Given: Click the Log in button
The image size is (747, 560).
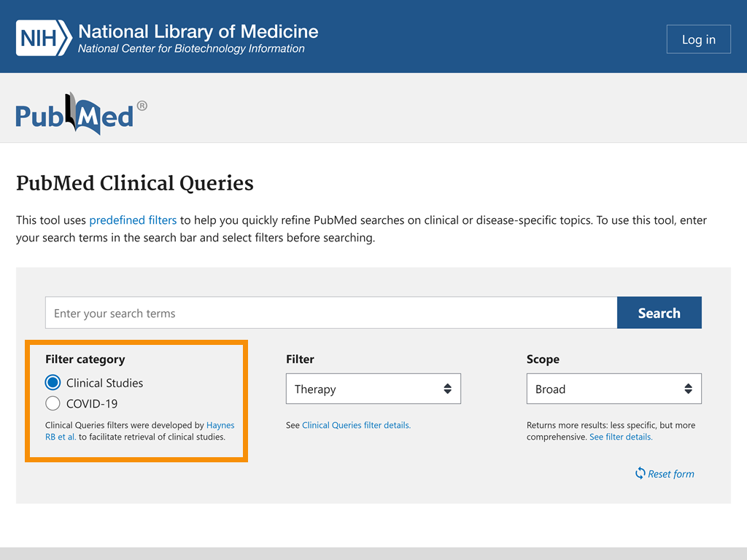Looking at the screenshot, I should (x=698, y=39).
